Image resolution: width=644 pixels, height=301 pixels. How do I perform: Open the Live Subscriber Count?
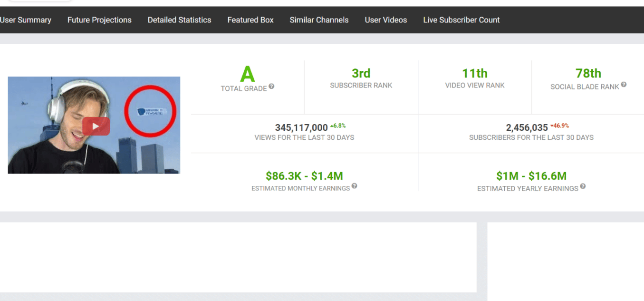(461, 19)
